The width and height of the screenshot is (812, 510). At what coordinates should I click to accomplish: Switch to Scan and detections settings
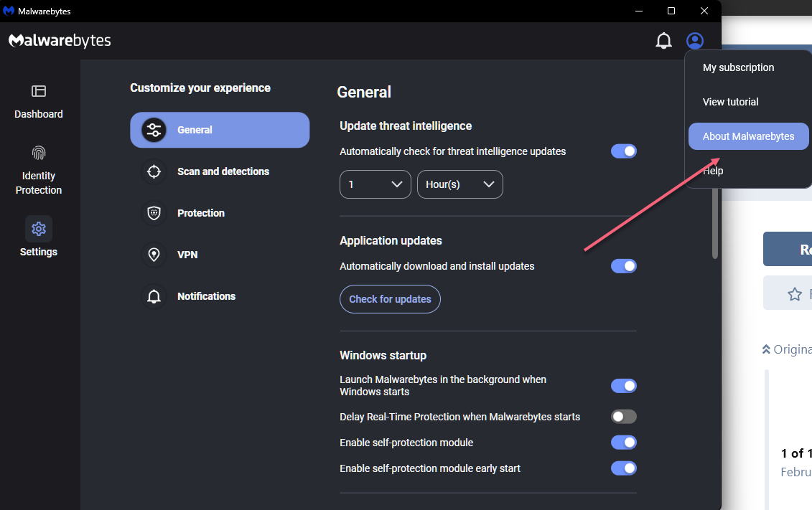pyautogui.click(x=220, y=171)
